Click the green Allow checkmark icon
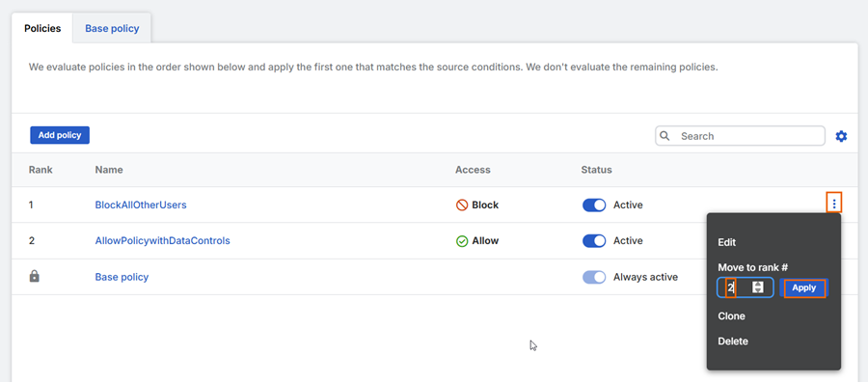 (x=462, y=241)
